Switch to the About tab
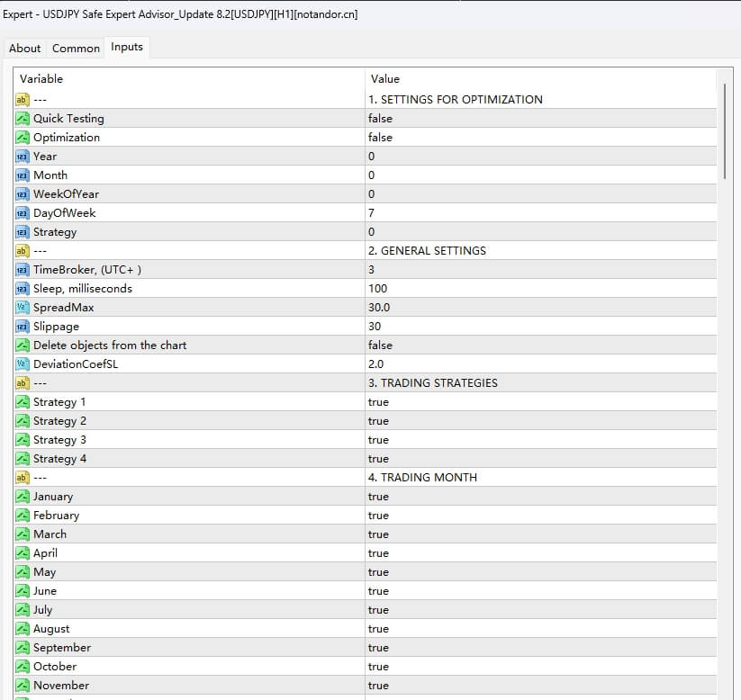The height and width of the screenshot is (700, 741). (x=25, y=49)
